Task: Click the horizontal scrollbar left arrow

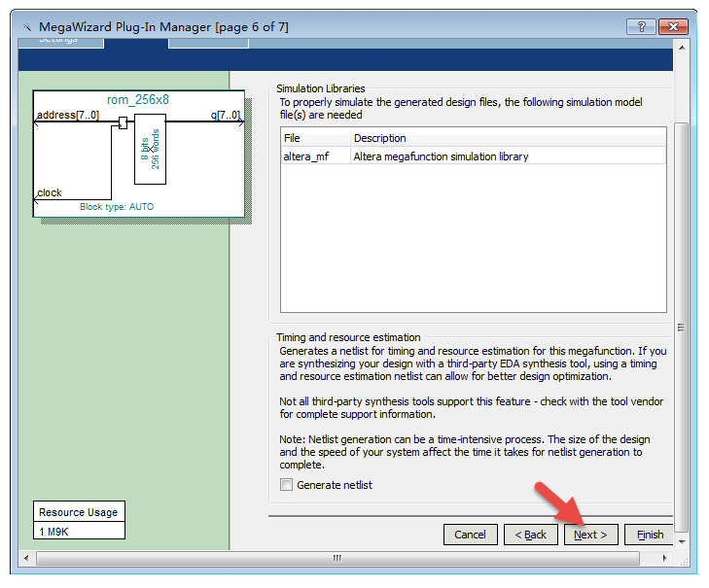Action: [x=26, y=558]
